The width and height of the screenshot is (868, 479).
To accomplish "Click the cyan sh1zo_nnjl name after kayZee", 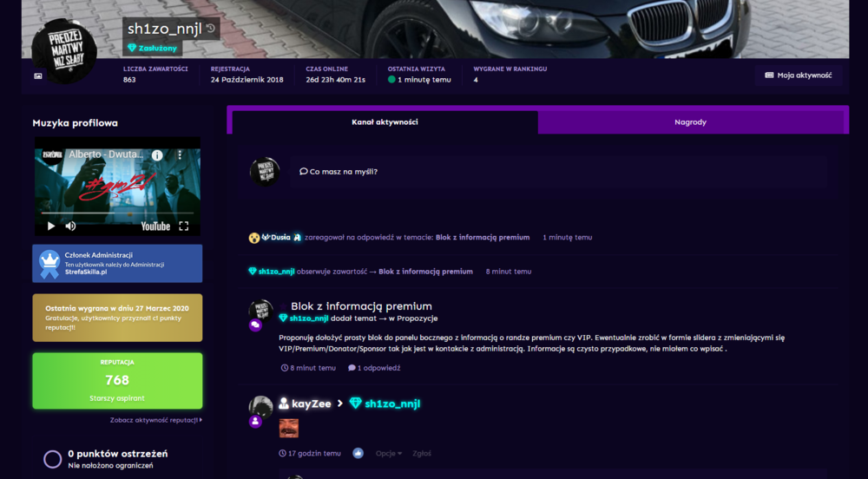I will click(392, 404).
